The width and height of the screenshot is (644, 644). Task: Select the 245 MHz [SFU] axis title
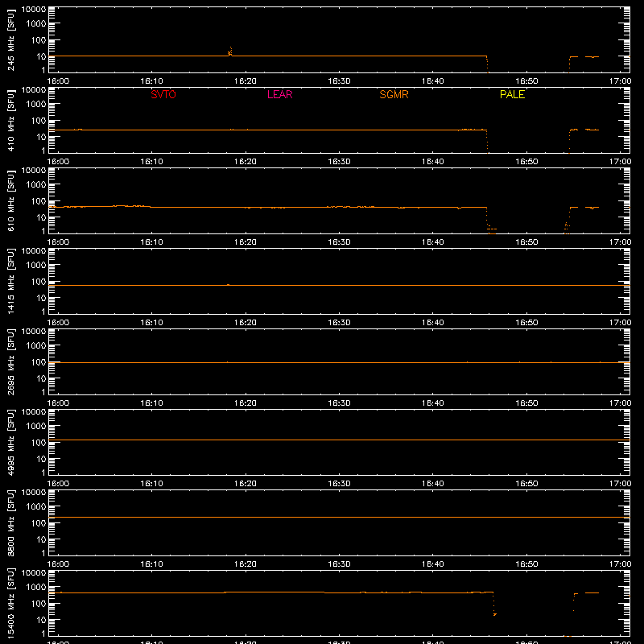(11, 40)
